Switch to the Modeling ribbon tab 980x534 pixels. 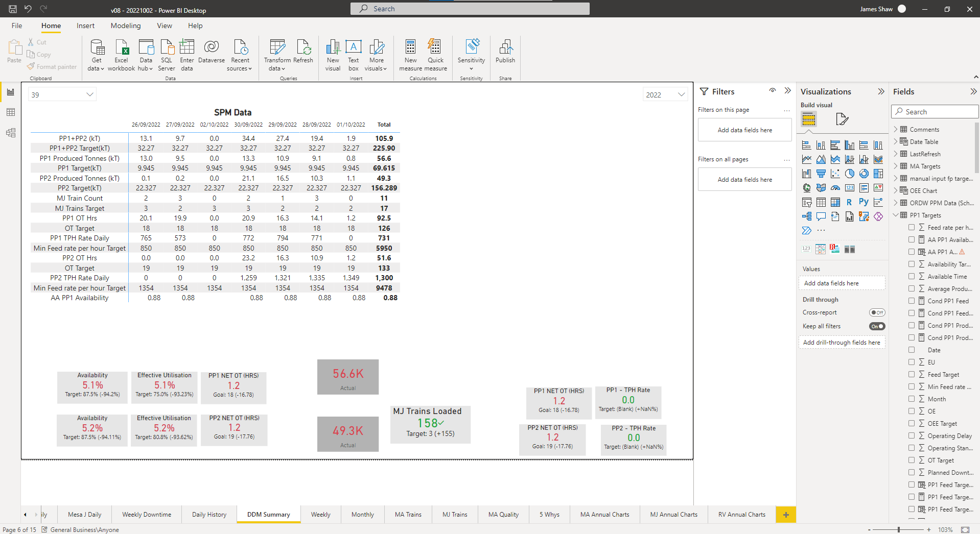click(x=126, y=26)
